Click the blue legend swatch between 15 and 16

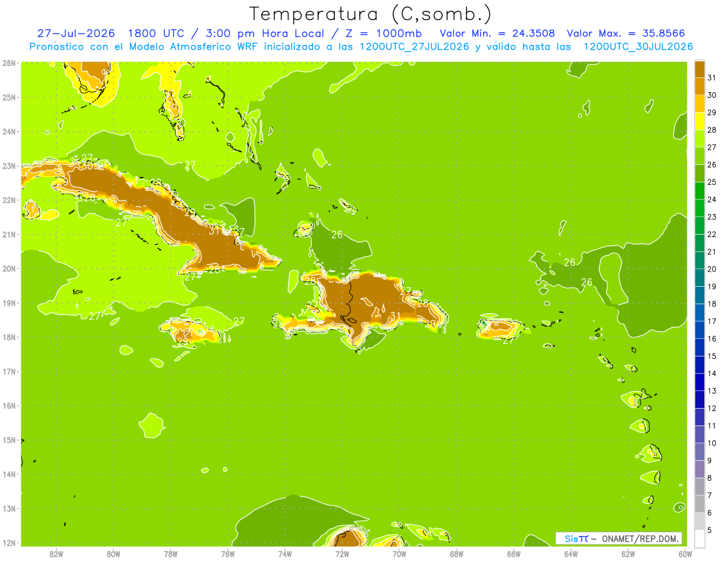(x=699, y=347)
